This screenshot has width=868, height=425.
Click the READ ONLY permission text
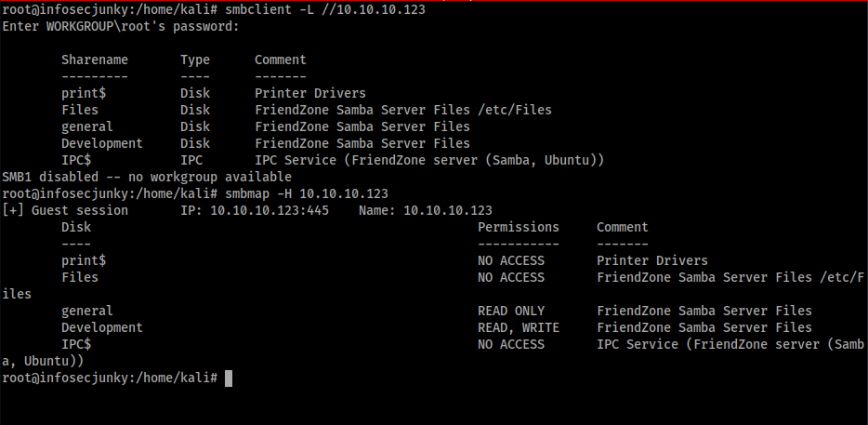[x=511, y=311]
